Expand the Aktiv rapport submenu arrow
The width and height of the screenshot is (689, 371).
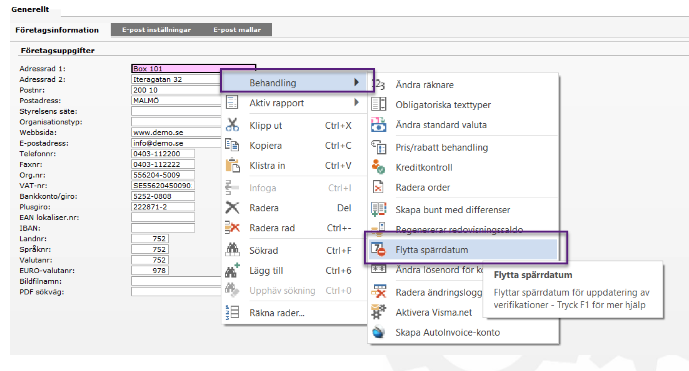click(x=356, y=102)
